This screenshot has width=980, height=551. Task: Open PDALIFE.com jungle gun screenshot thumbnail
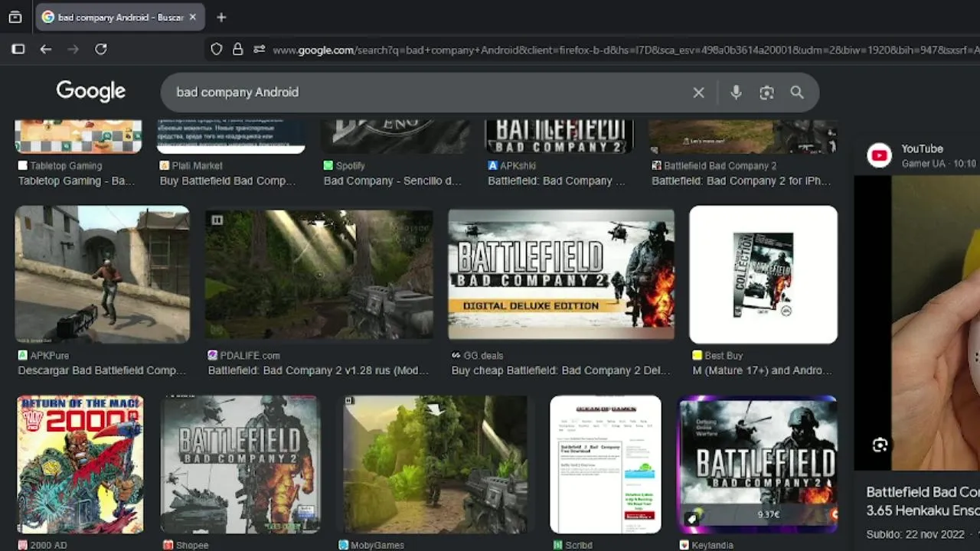point(318,274)
